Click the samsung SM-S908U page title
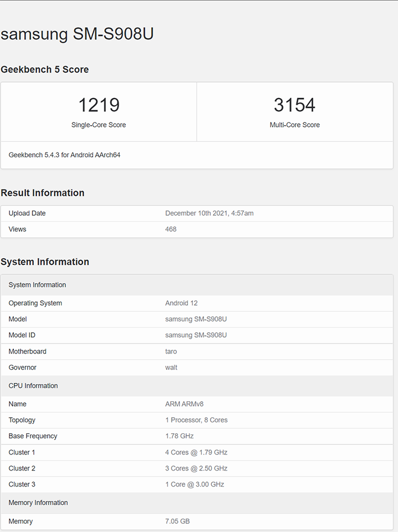The image size is (398, 532). [77, 34]
